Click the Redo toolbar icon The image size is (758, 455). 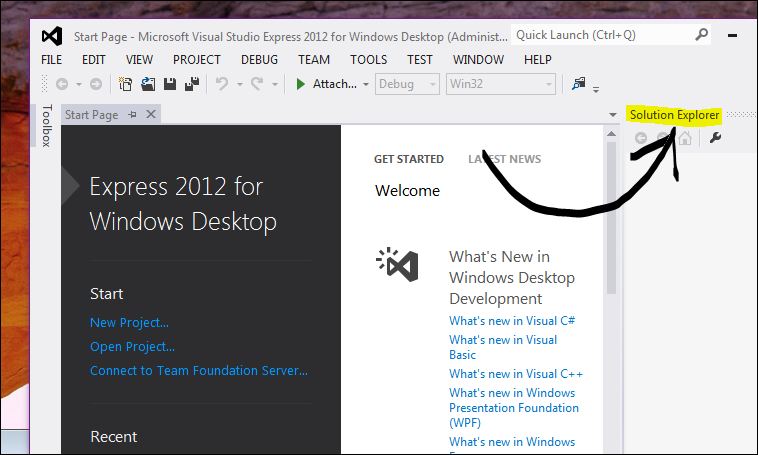click(x=257, y=84)
